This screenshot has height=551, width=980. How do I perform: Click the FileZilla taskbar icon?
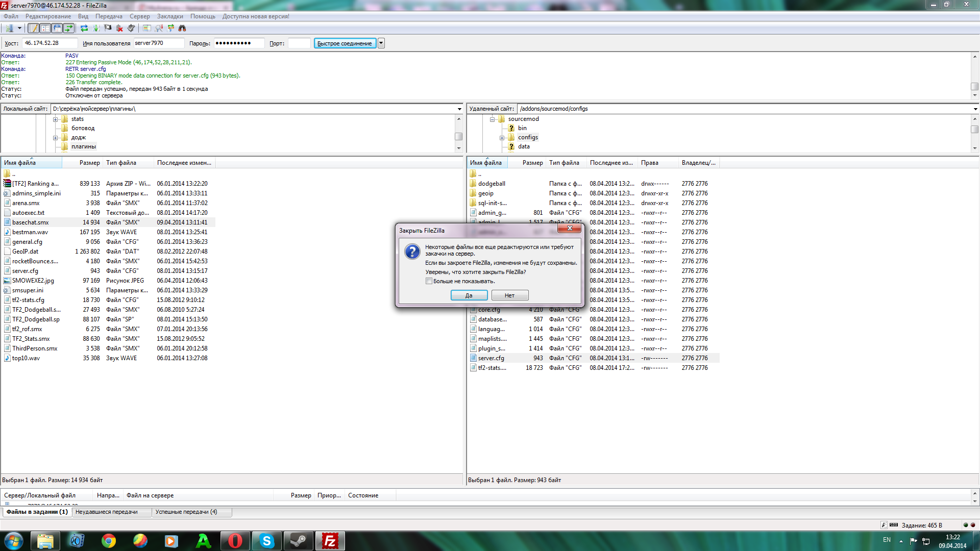pyautogui.click(x=330, y=541)
